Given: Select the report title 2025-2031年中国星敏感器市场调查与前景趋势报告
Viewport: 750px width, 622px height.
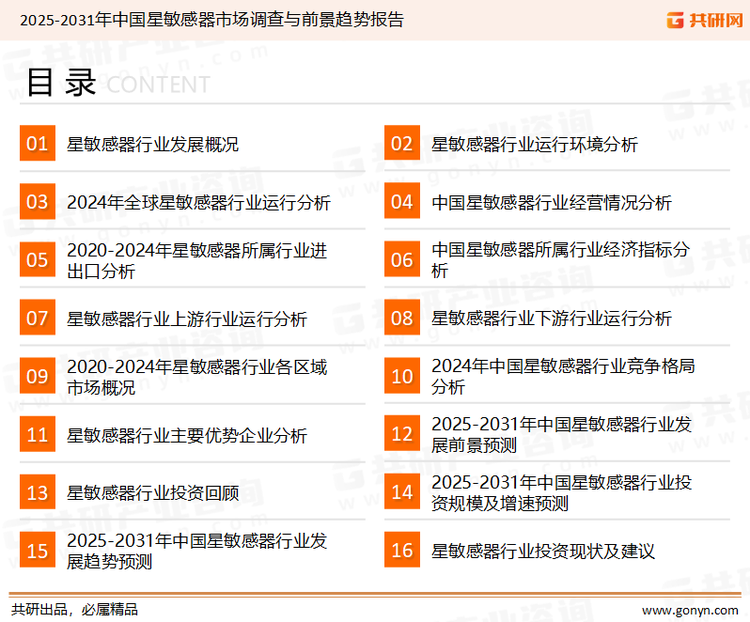Looking at the screenshot, I should [x=212, y=20].
